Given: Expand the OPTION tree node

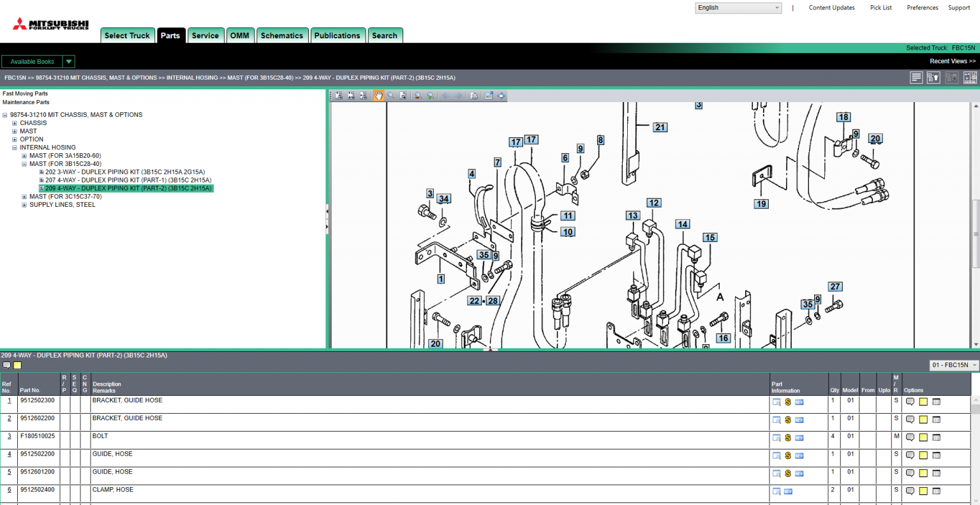Looking at the screenshot, I should 15,140.
